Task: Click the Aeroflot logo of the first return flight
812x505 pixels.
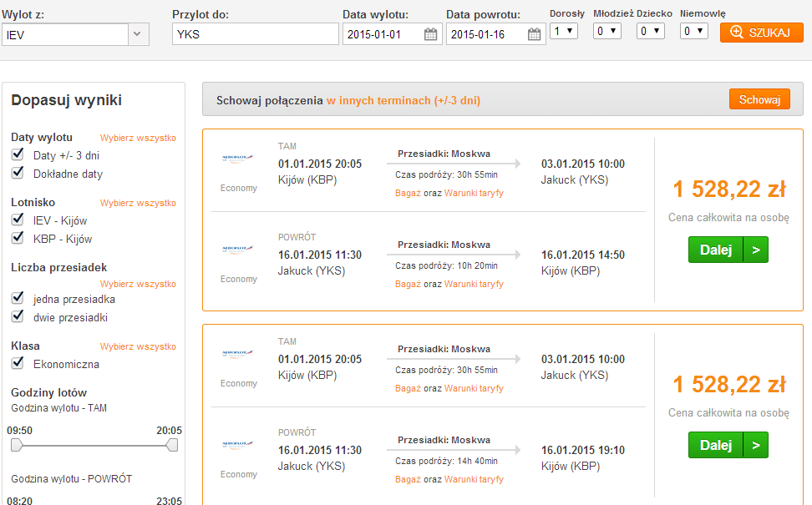Action: (x=237, y=249)
